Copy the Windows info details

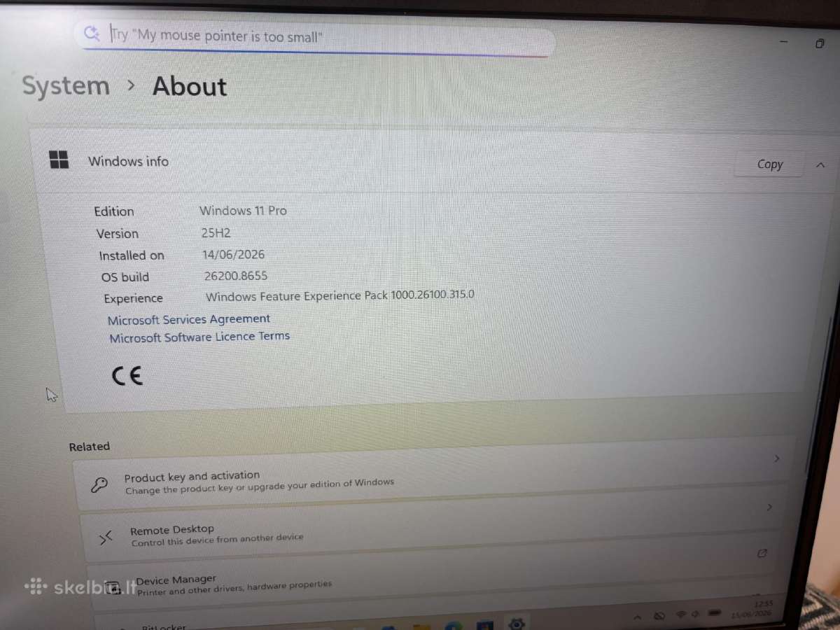(x=769, y=164)
